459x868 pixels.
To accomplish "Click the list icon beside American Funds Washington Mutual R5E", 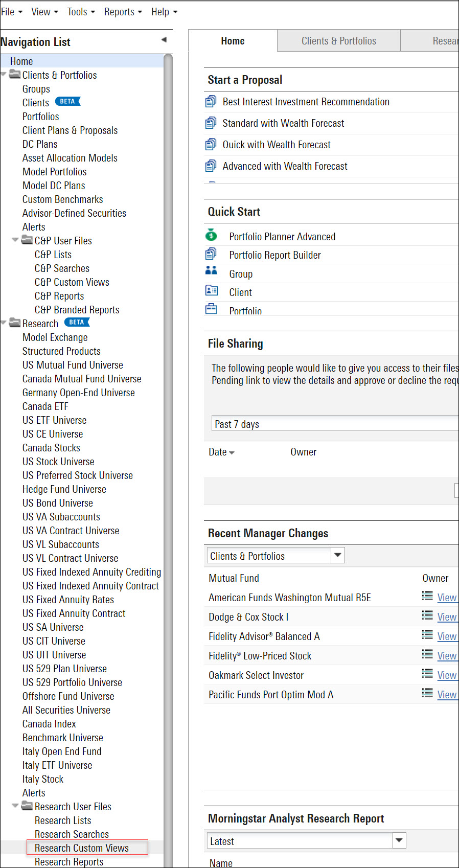I will (x=427, y=596).
